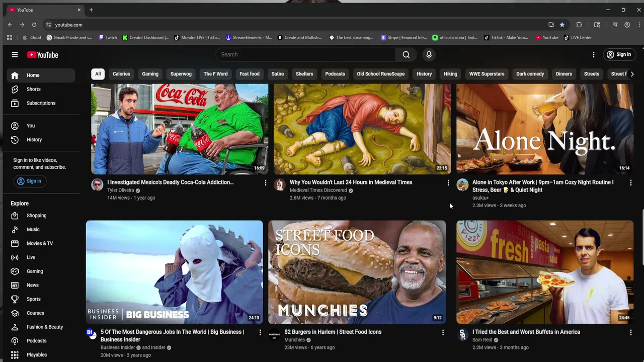This screenshot has height=362, width=644.
Task: Click the YouTube logo
Action: [42, 55]
